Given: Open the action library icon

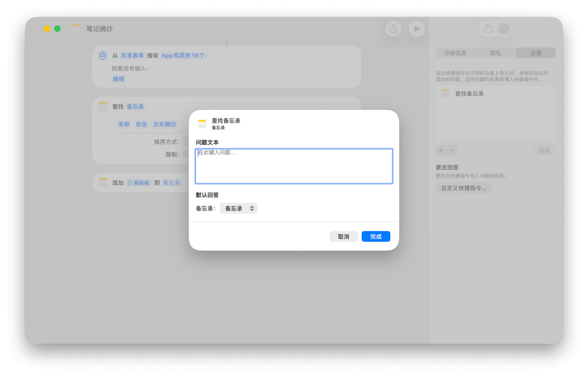Looking at the screenshot, I should [x=488, y=29].
